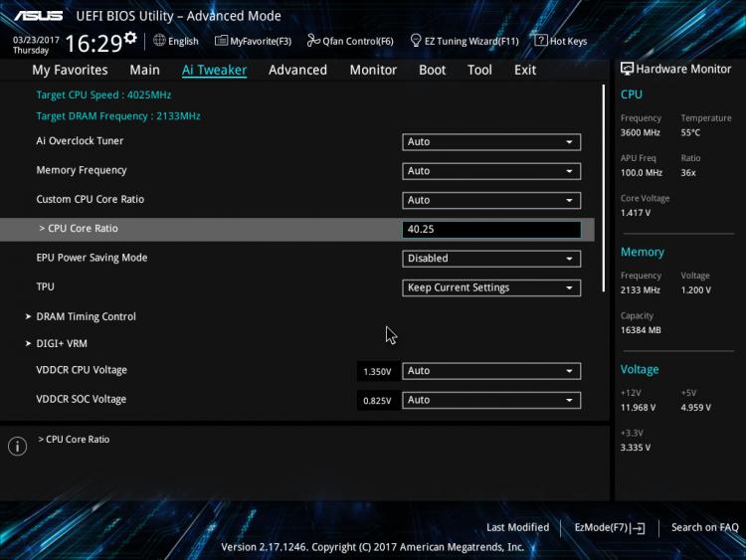Click the settings list vertical scrollbar
746x560 pixels.
click(604, 188)
